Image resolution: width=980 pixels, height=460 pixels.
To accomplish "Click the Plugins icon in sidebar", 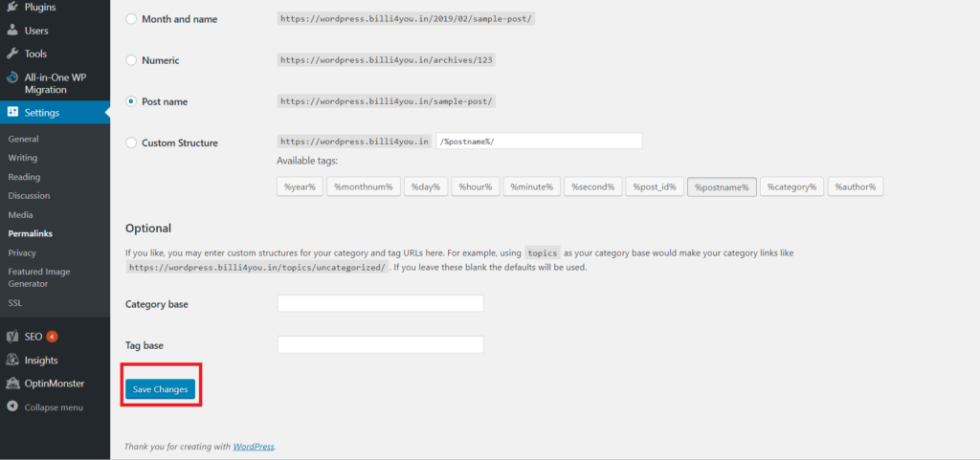I will (11, 8).
